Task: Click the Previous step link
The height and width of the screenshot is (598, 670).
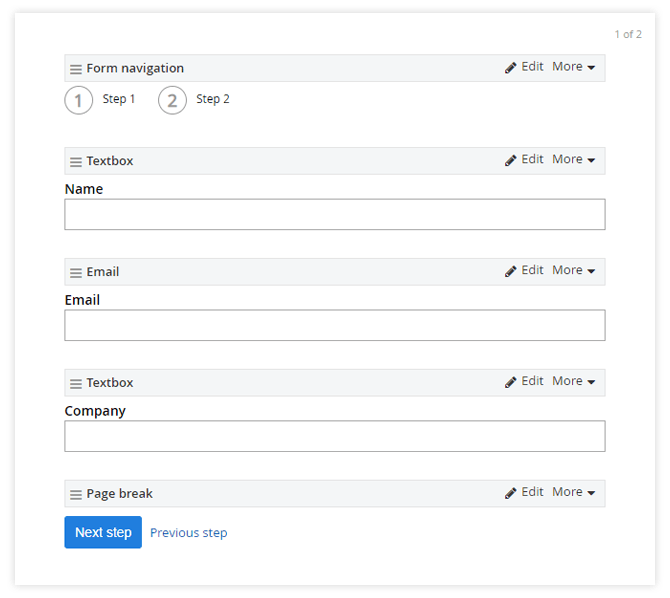Action: pyautogui.click(x=188, y=533)
